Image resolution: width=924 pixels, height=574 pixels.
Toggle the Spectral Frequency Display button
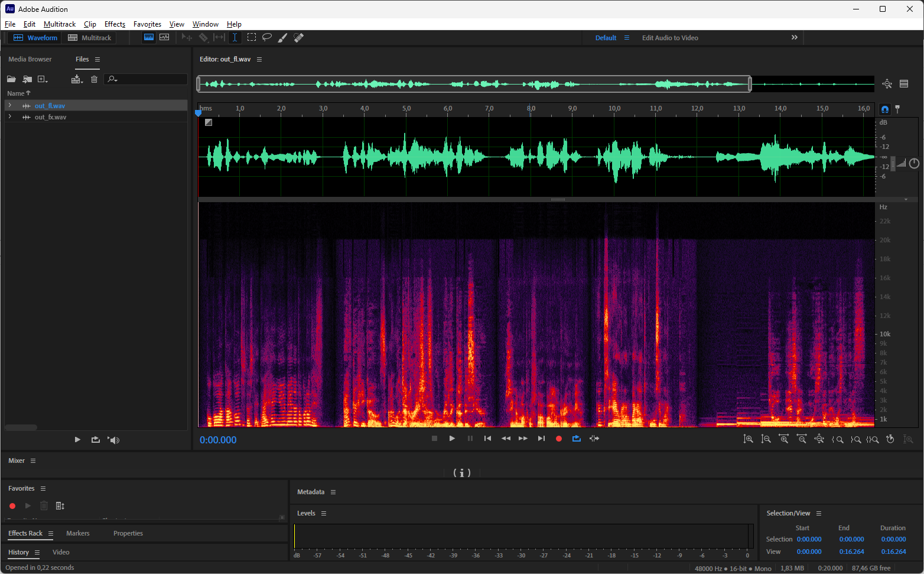149,37
